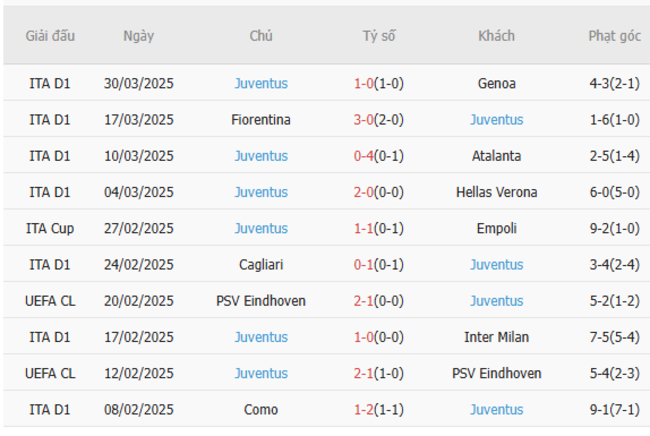Open the Hellas Verona team link
This screenshot has width=650, height=436.
[x=496, y=192]
